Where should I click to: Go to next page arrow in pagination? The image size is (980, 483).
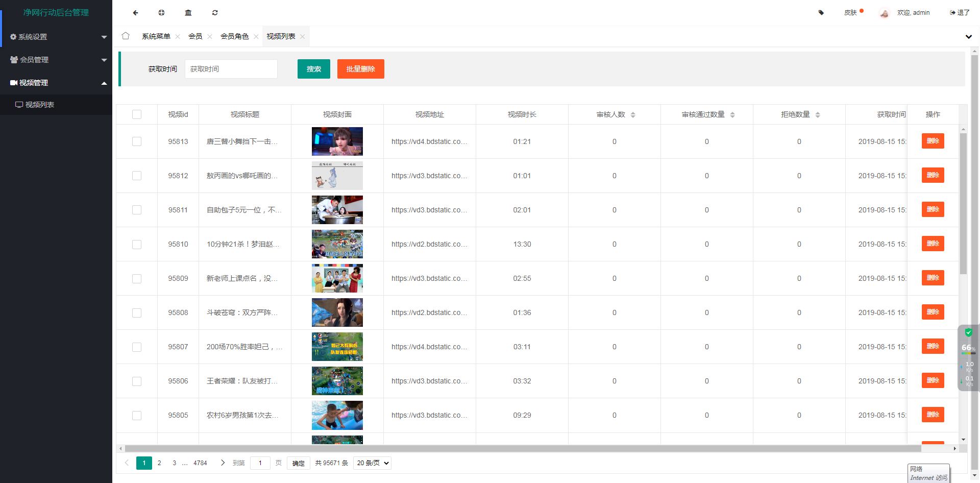(223, 463)
